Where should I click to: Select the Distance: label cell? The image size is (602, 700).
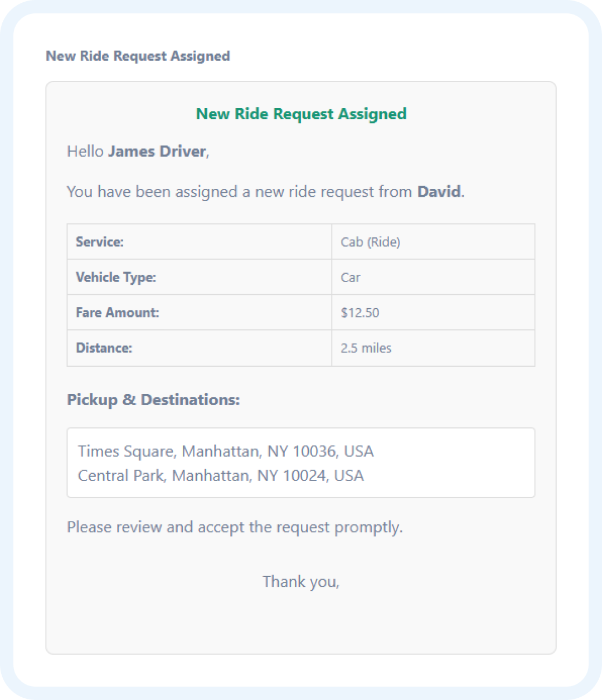(199, 348)
